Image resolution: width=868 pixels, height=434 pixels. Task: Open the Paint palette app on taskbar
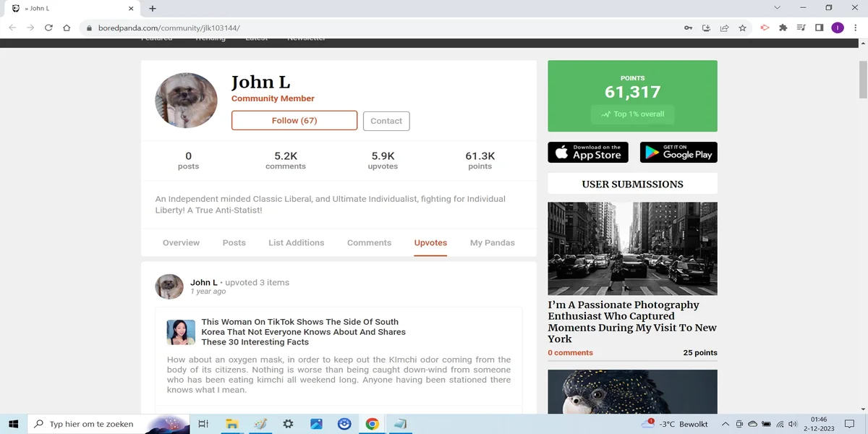coord(260,424)
